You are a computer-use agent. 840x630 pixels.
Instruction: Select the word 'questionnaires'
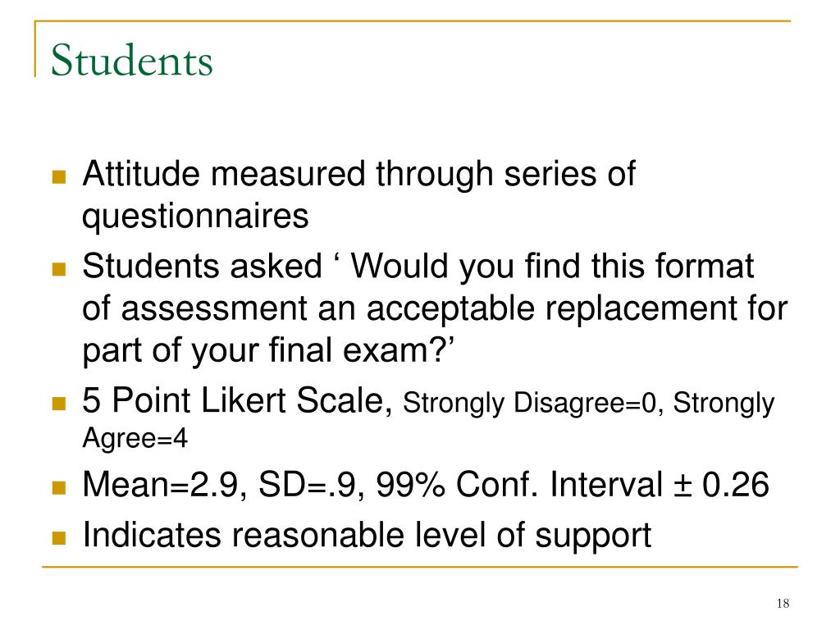[195, 217]
